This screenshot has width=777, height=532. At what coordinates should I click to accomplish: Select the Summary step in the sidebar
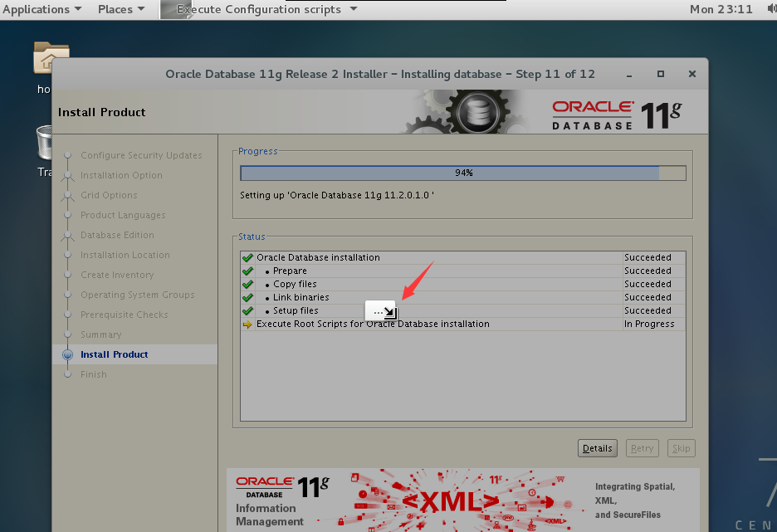[x=100, y=334]
